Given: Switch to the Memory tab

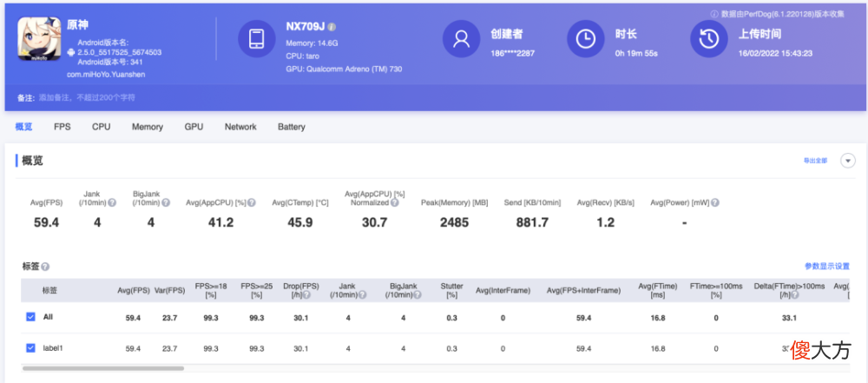Looking at the screenshot, I should point(148,127).
